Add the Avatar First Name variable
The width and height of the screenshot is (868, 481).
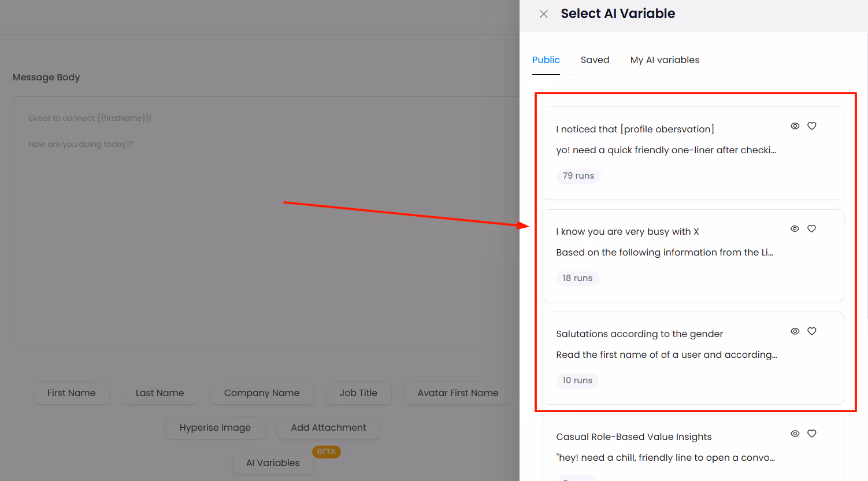[457, 393]
